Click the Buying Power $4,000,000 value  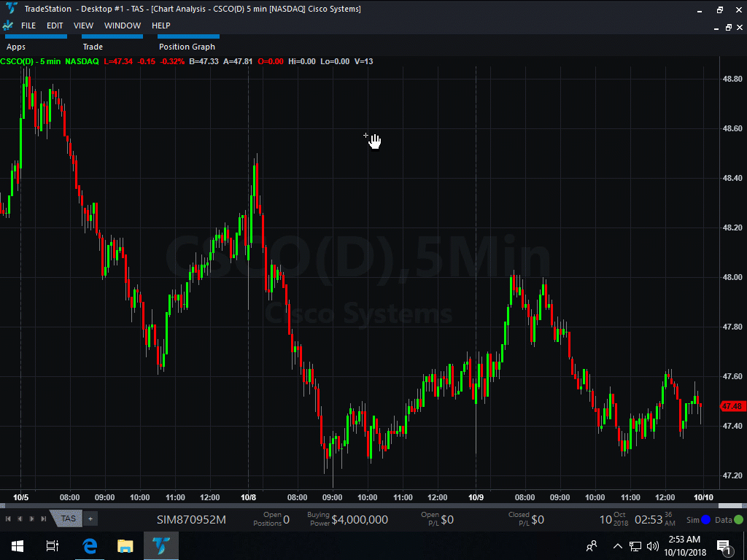coord(360,519)
